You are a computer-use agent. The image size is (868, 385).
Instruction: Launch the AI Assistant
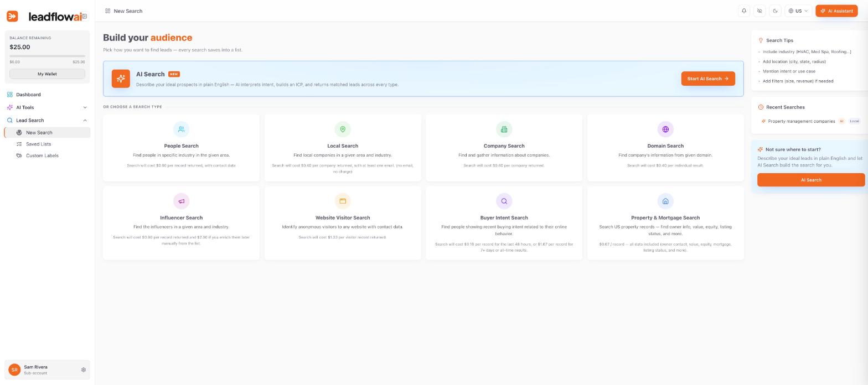836,11
